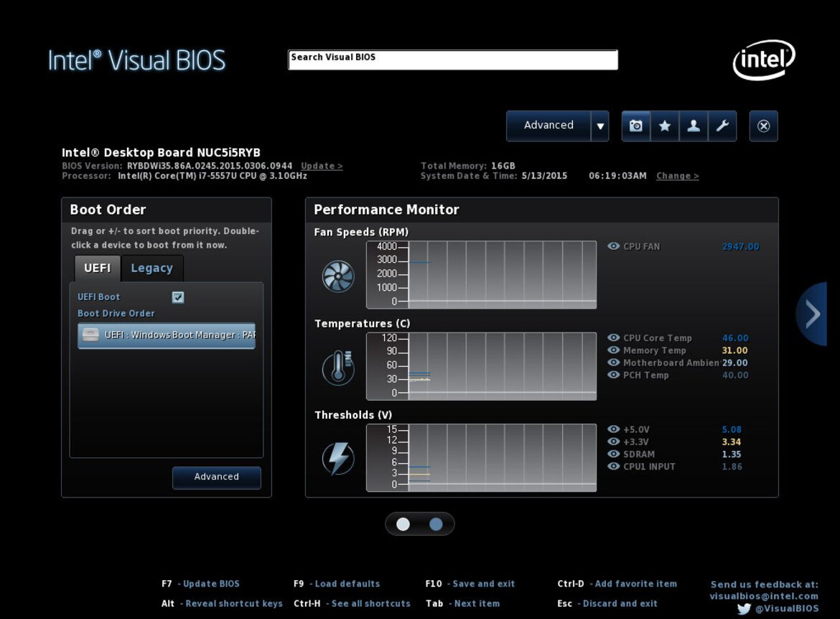
Task: Click the BIOS Update link
Action: click(322, 166)
